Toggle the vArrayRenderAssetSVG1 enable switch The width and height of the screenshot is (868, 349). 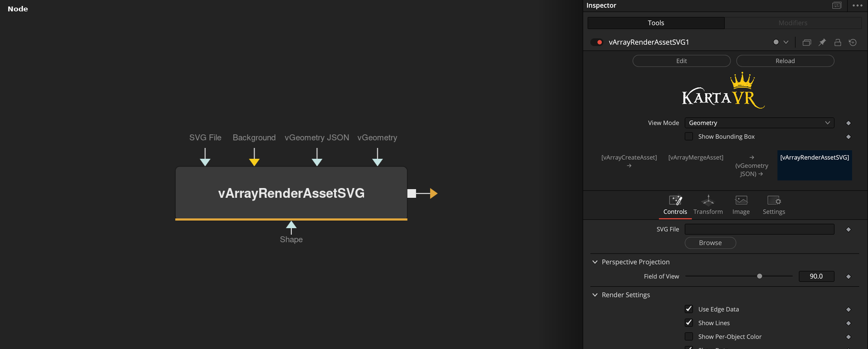coord(597,42)
